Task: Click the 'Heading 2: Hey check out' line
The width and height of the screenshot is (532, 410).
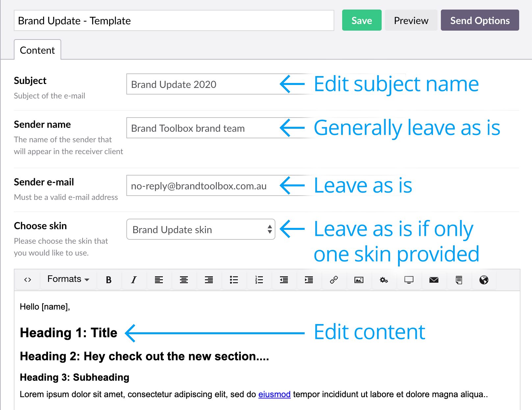Action: tap(144, 356)
